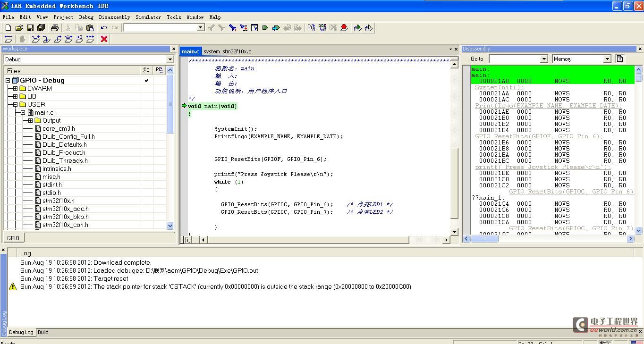644x344 pixels.
Task: Collapse the USER folder
Action: [16, 104]
